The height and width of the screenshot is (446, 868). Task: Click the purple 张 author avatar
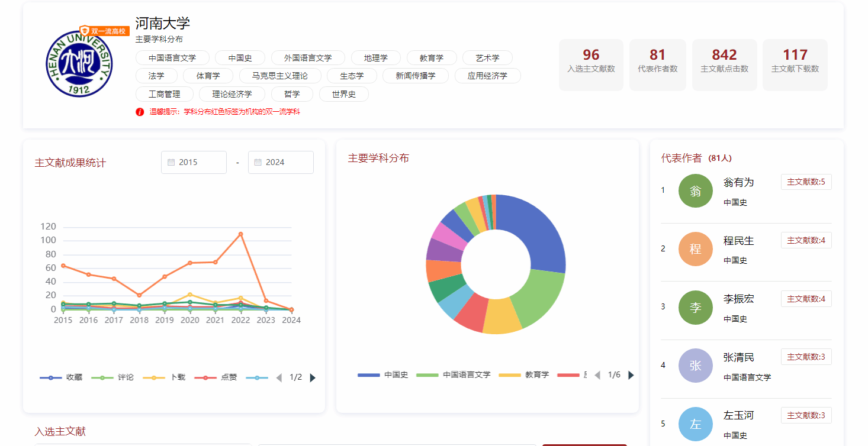click(695, 366)
